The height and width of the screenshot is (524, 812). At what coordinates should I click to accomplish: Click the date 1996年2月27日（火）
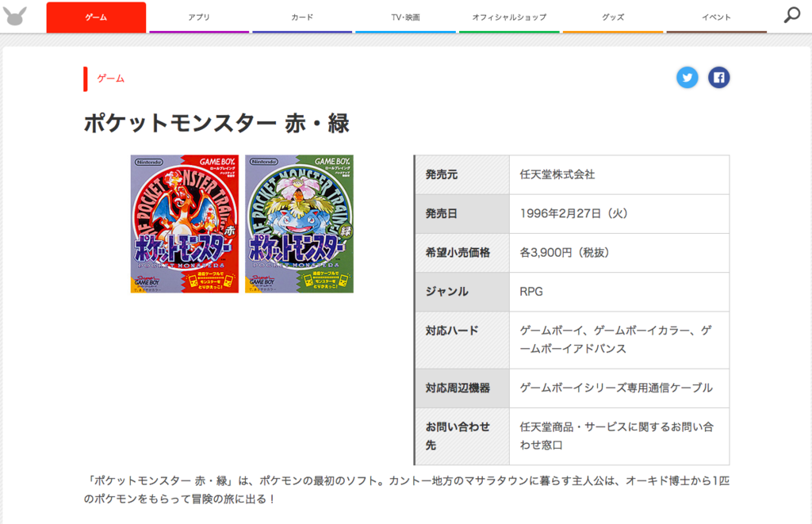click(x=574, y=213)
